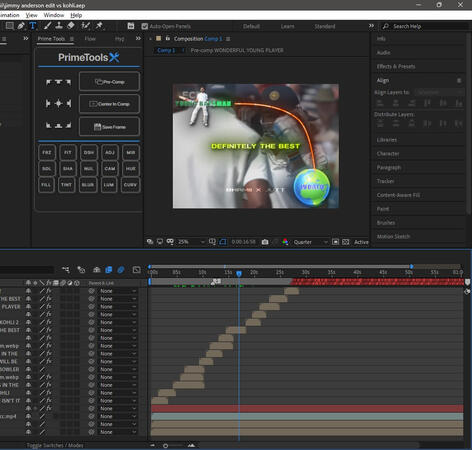Toggle effects fx switch on PLAYER layer

click(x=49, y=307)
